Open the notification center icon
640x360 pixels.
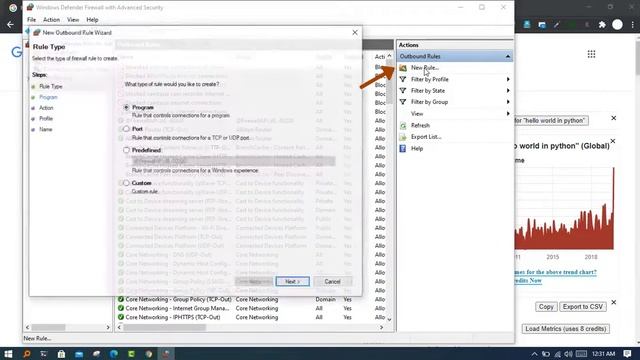click(x=627, y=353)
